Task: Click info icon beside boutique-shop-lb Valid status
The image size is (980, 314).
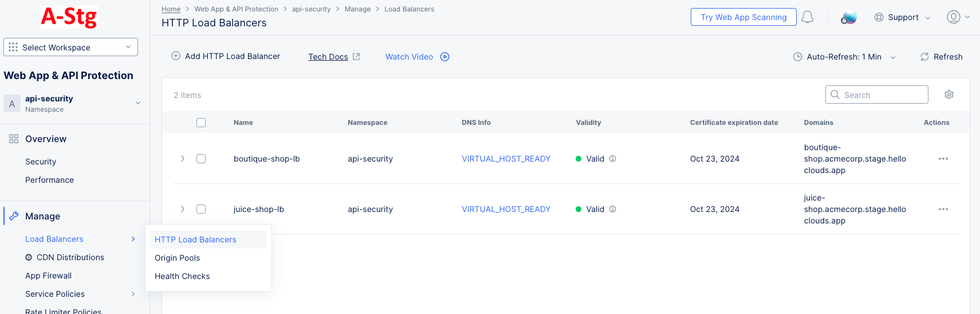Action: tap(612, 159)
